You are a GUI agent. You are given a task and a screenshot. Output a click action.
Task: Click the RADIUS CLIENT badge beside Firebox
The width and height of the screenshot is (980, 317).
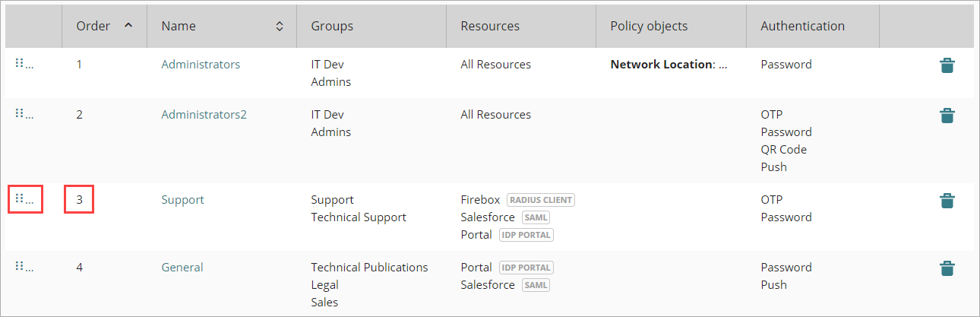[541, 200]
